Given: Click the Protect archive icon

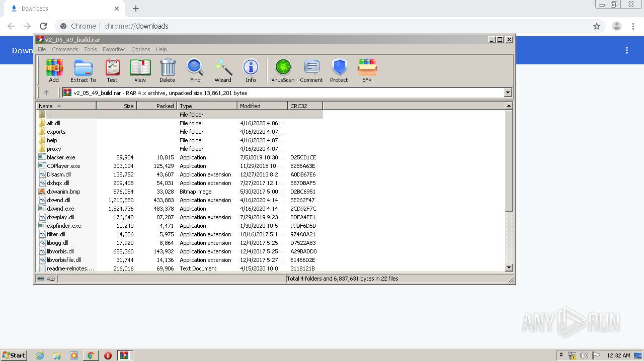Looking at the screenshot, I should tap(339, 70).
